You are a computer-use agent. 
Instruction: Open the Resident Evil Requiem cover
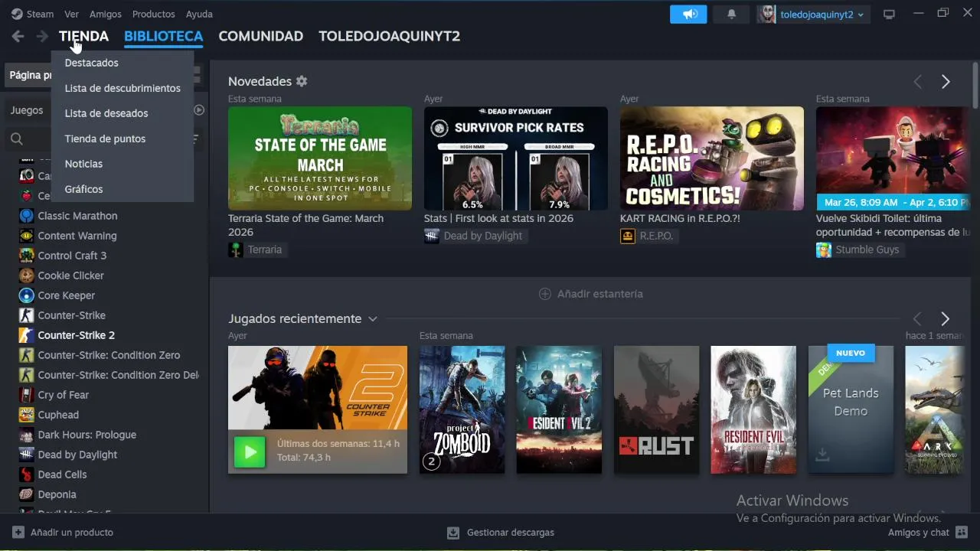tap(753, 409)
